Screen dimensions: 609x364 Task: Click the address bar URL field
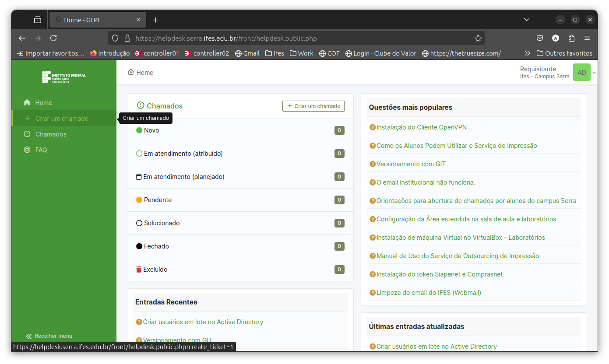[x=298, y=38]
